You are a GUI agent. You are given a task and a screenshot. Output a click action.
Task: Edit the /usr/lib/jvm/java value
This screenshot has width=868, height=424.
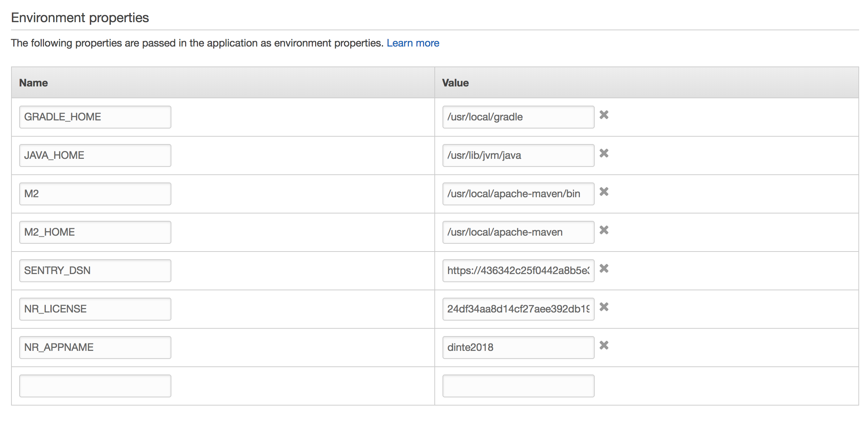pos(518,155)
